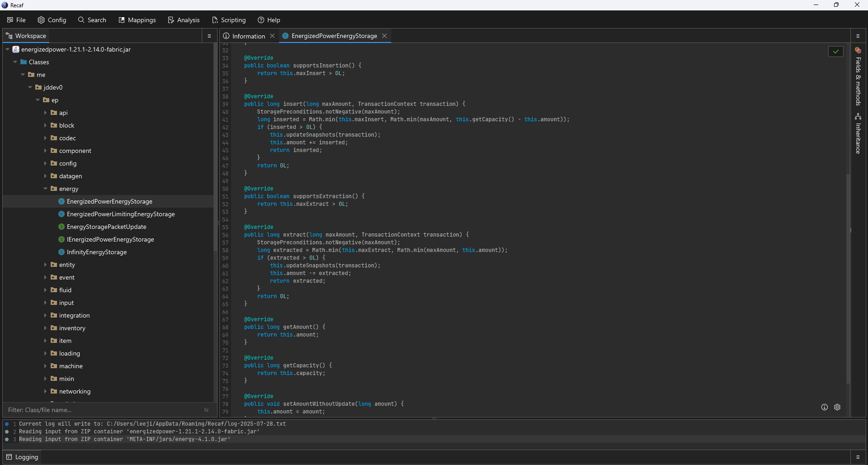Screen dimensions: 868x465
Task: Expand the config package
Action: point(45,163)
